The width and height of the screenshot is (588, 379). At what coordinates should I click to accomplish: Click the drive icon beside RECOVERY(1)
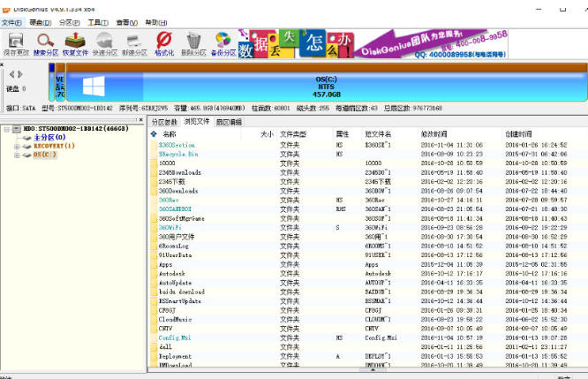click(26, 146)
